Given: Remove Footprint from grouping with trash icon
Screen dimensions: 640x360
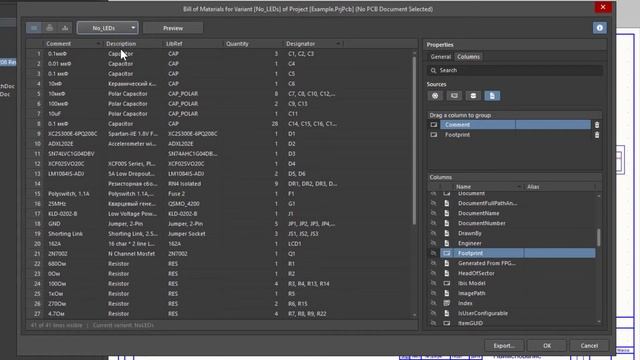Looking at the screenshot, I should point(597,135).
